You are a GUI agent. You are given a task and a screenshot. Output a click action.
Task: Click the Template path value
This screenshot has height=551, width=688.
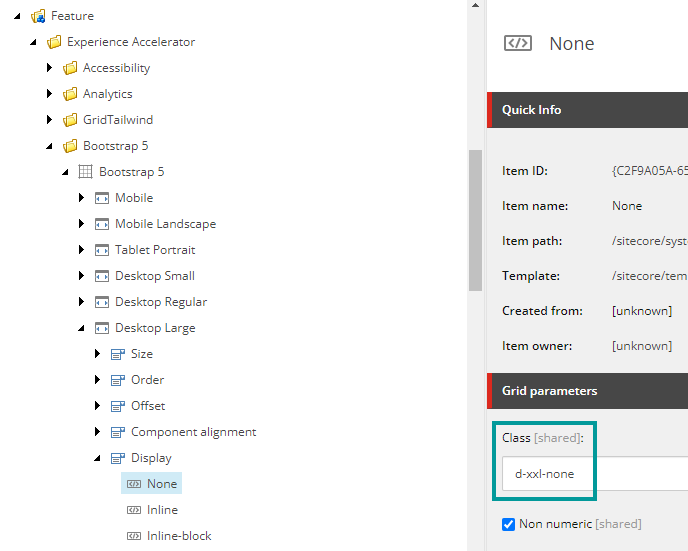(650, 276)
